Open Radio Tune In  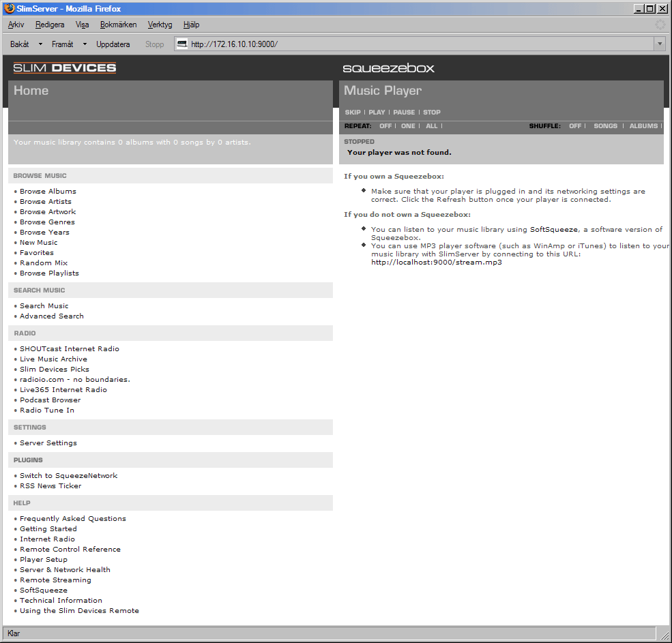[x=47, y=410]
